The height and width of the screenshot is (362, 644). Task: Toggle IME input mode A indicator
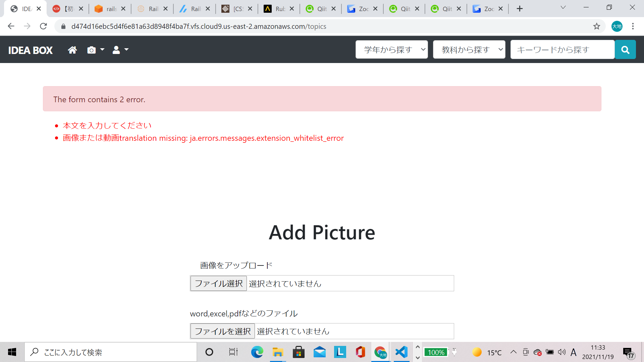(574, 352)
